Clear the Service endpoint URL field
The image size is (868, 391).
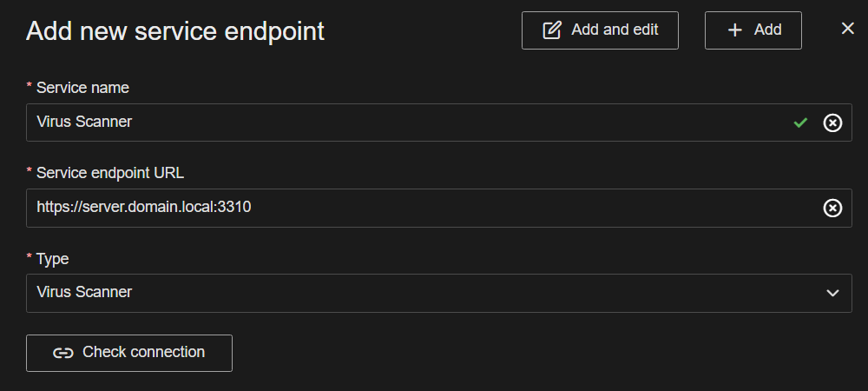(x=832, y=208)
